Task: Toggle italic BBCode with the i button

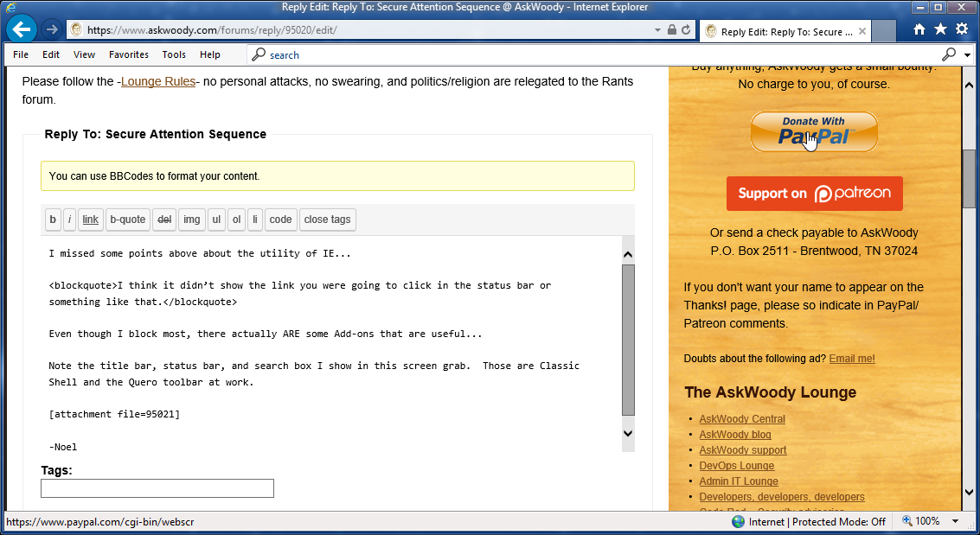Action: click(x=70, y=220)
